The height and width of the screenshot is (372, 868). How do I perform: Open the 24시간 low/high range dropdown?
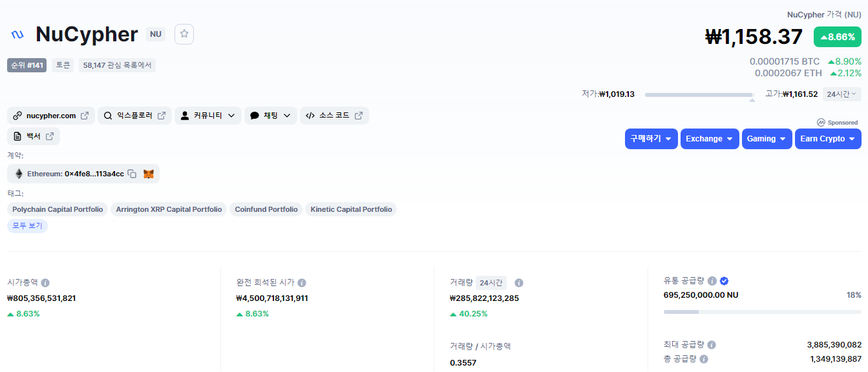click(842, 94)
